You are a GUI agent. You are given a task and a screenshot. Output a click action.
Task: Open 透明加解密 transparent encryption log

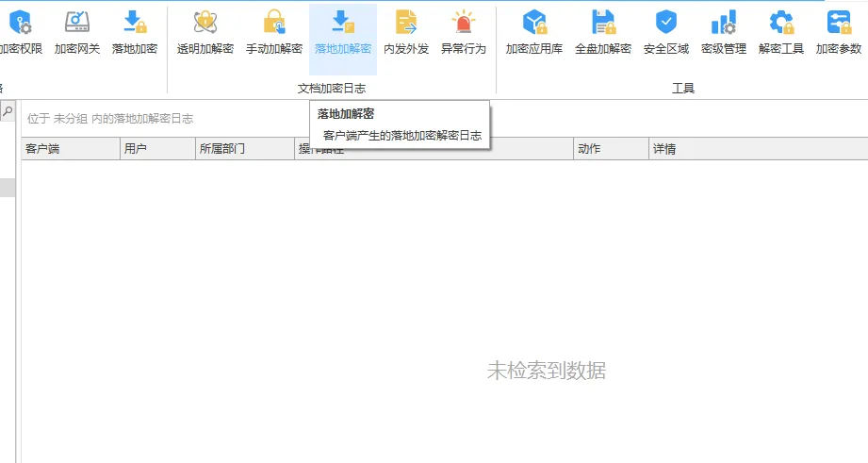pyautogui.click(x=205, y=33)
